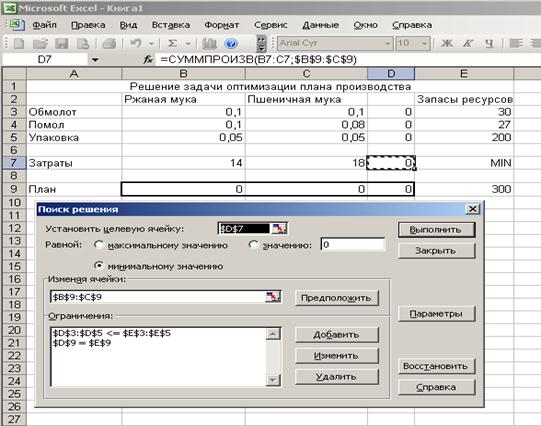Select the значению radio button
This screenshot has width=541, height=426.
(x=254, y=245)
